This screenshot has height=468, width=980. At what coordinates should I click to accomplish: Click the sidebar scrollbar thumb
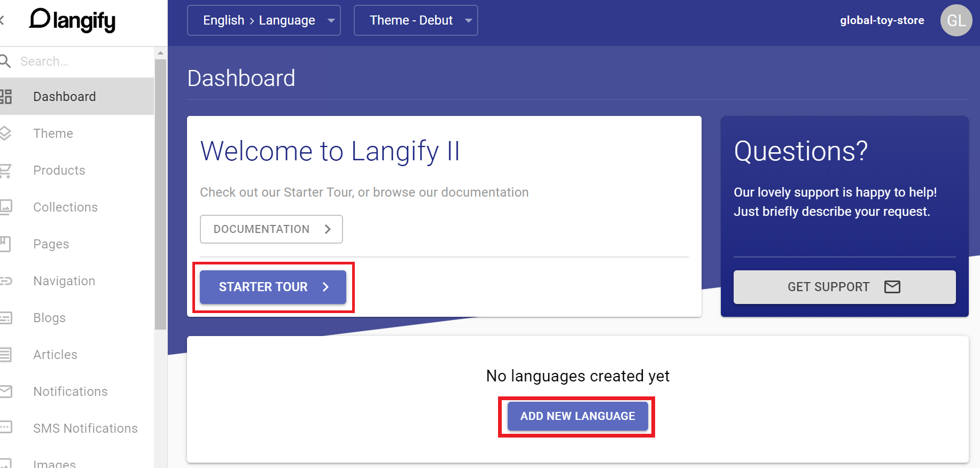tap(160, 195)
